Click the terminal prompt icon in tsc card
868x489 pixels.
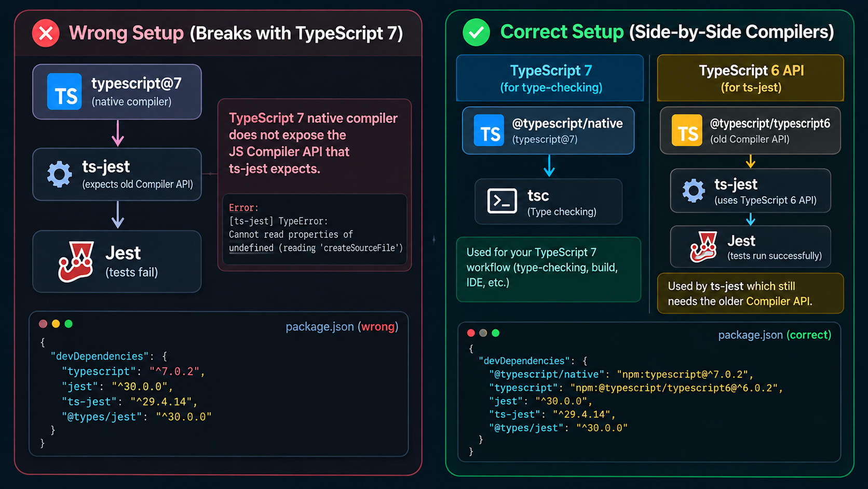tap(502, 202)
